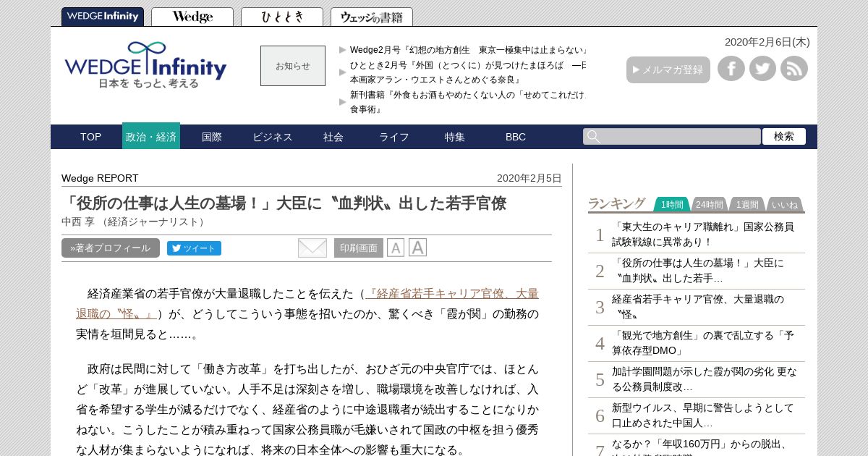Open ranking 2: 役所の仕事は人生の墓場
868x456 pixels.
point(698,271)
